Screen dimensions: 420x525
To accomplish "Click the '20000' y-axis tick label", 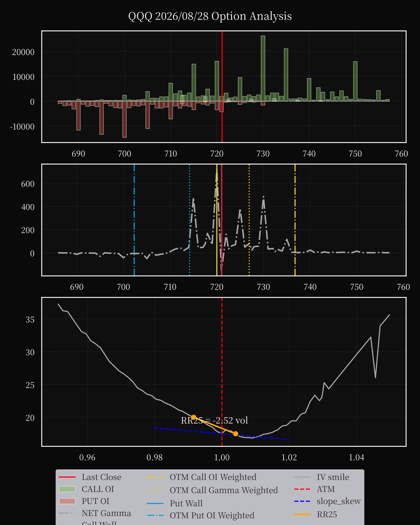I will coord(23,52).
